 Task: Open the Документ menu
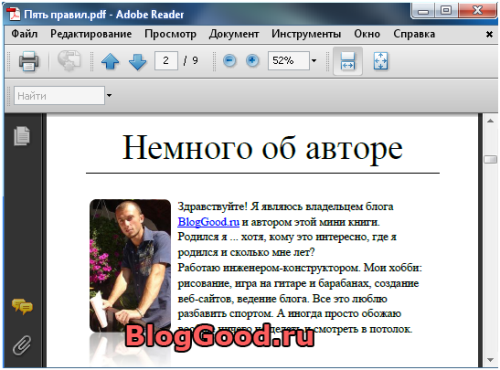234,34
